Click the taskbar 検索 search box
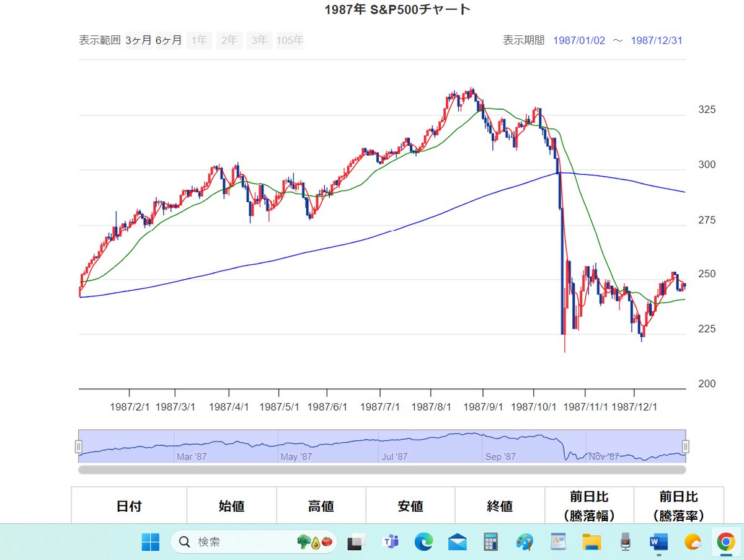744x560 pixels. coord(254,542)
